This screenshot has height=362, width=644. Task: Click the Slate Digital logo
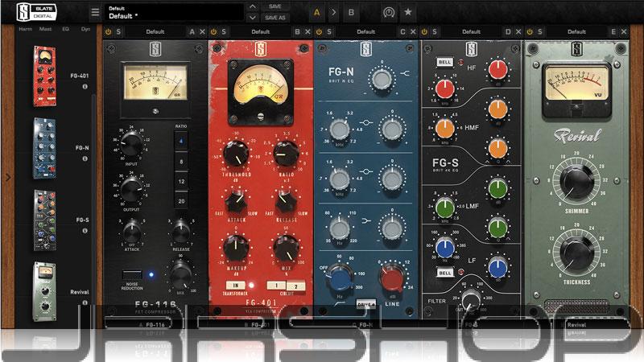pyautogui.click(x=35, y=12)
